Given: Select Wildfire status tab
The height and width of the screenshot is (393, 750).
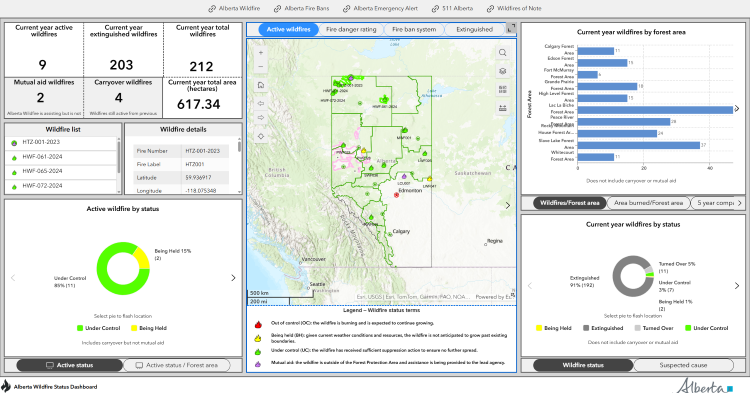Looking at the screenshot, I should pos(583,365).
